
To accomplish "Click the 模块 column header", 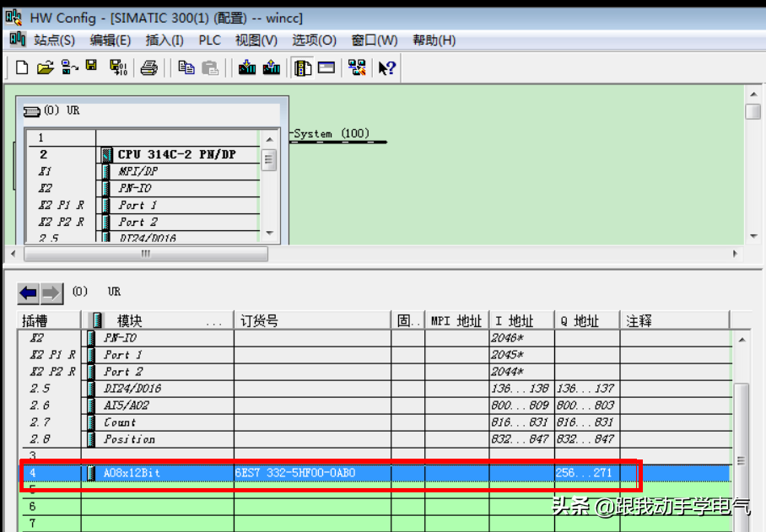I will click(158, 320).
